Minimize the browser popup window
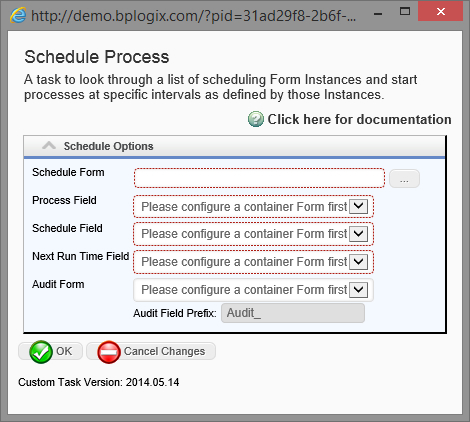This screenshot has width=470, height=422. tap(378, 14)
